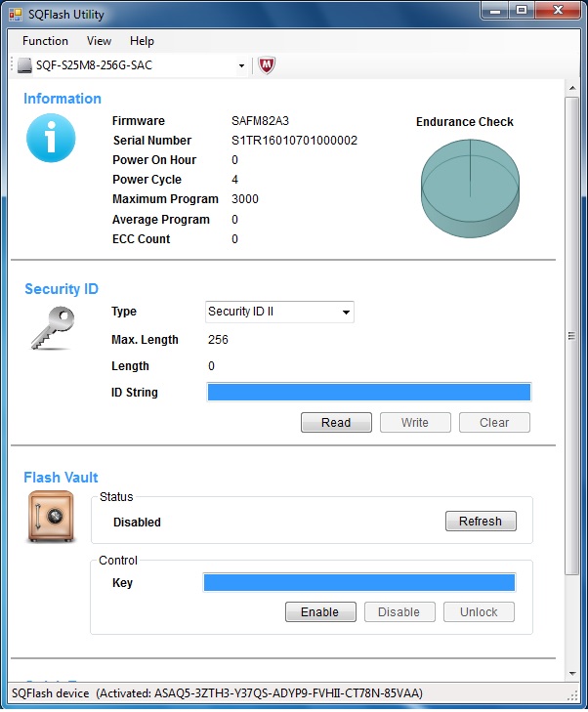Viewport: 588px width, 712px height.
Task: Click the Security ID section heading
Action: pos(62,289)
